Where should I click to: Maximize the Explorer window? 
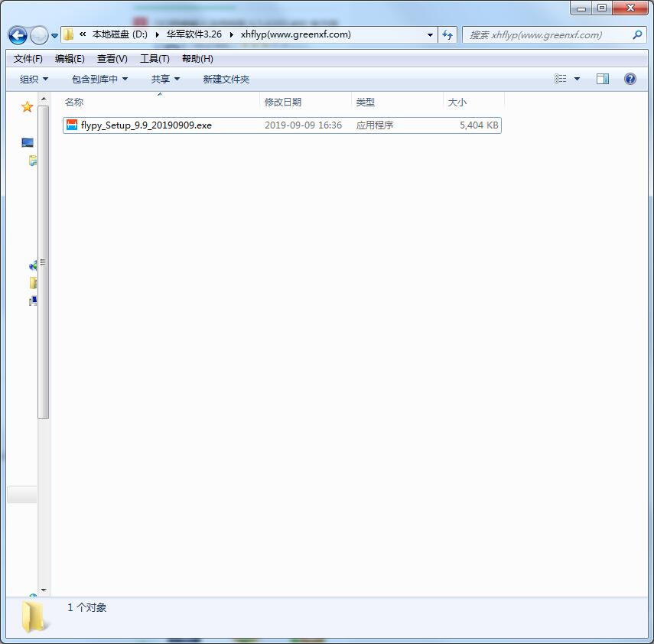click(x=602, y=8)
